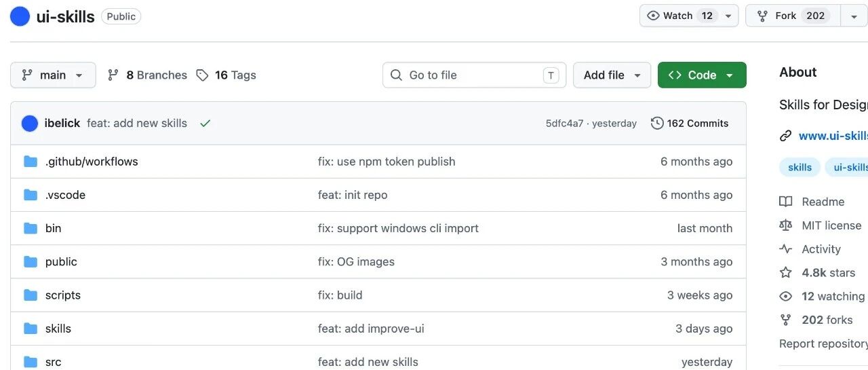This screenshot has height=370, width=868.
Task: Open commit hash 5dfc4a7
Action: click(x=564, y=124)
